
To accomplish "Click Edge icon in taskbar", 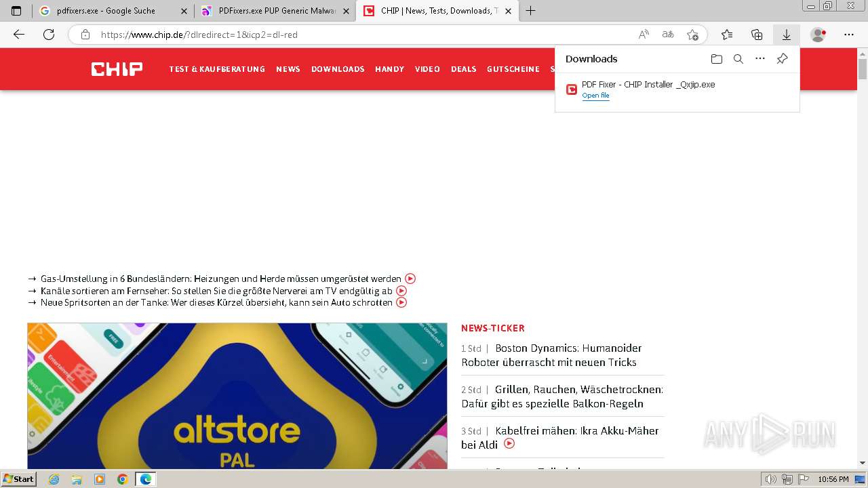I will (145, 479).
